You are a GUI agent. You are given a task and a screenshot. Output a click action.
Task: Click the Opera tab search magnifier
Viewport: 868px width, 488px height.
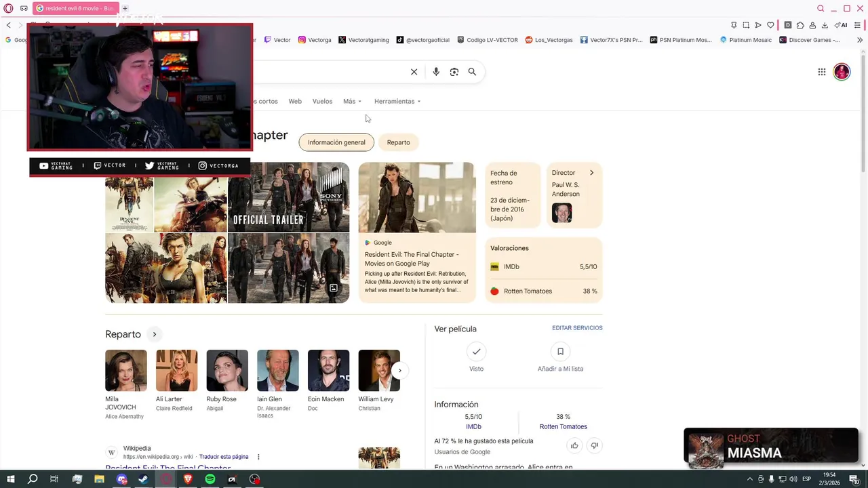(x=821, y=8)
